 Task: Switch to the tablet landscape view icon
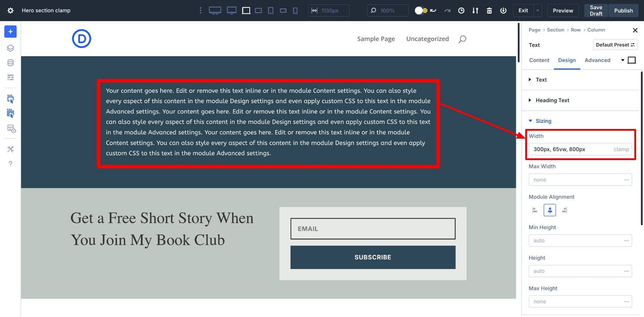(258, 10)
